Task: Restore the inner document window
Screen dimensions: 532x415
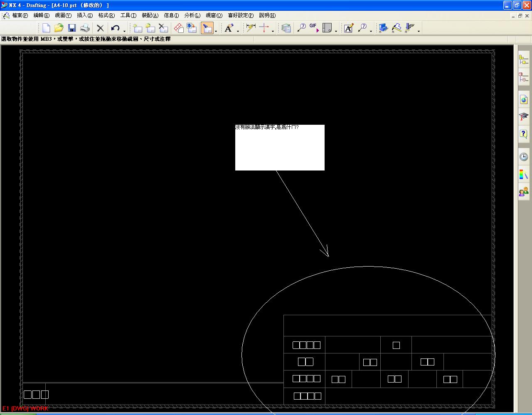Action: coord(520,16)
